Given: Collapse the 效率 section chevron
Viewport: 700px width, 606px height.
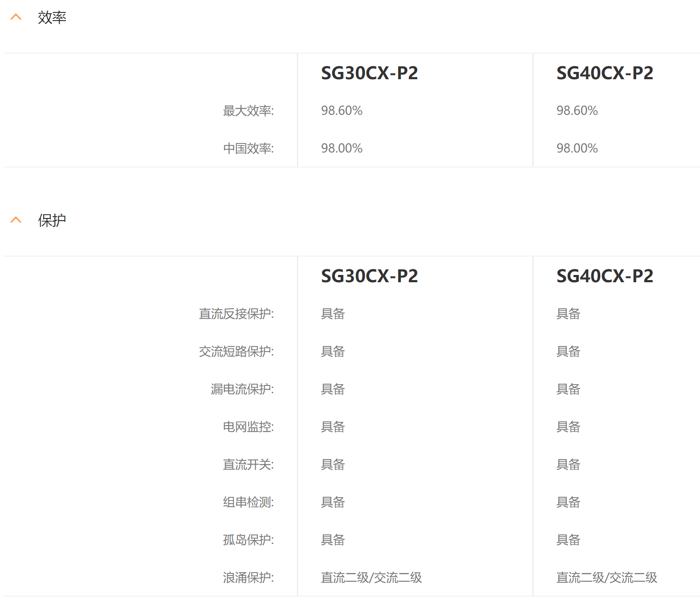Looking at the screenshot, I should 16,18.
